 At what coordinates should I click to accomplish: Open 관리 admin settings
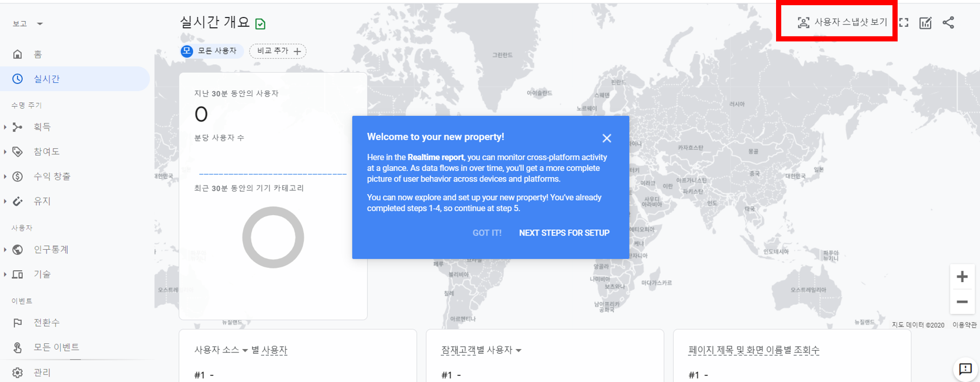coord(42,372)
